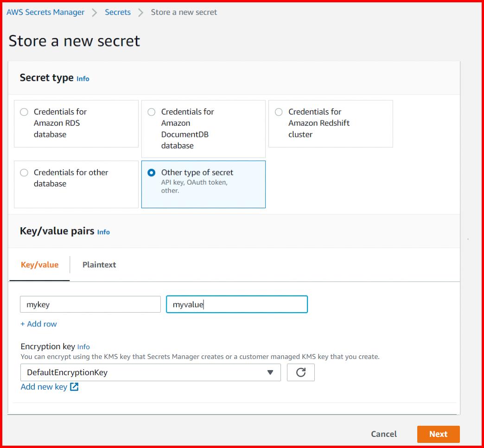Open the Secret type Info link

83,79
